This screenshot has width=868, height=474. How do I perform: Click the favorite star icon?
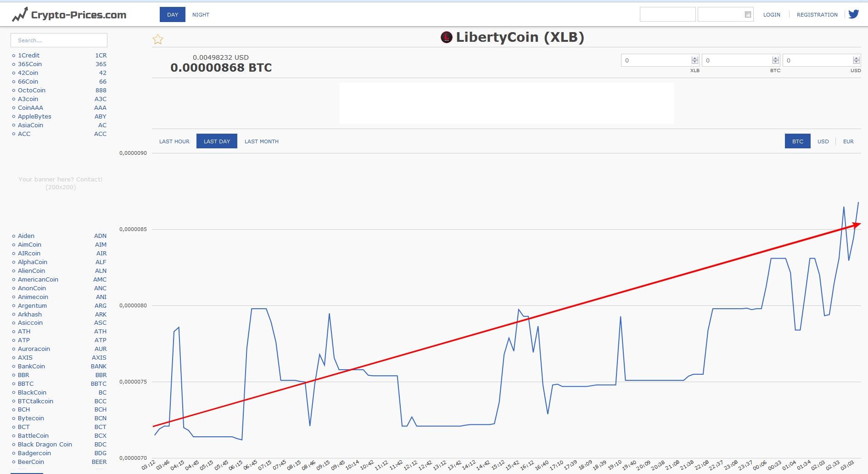[158, 39]
